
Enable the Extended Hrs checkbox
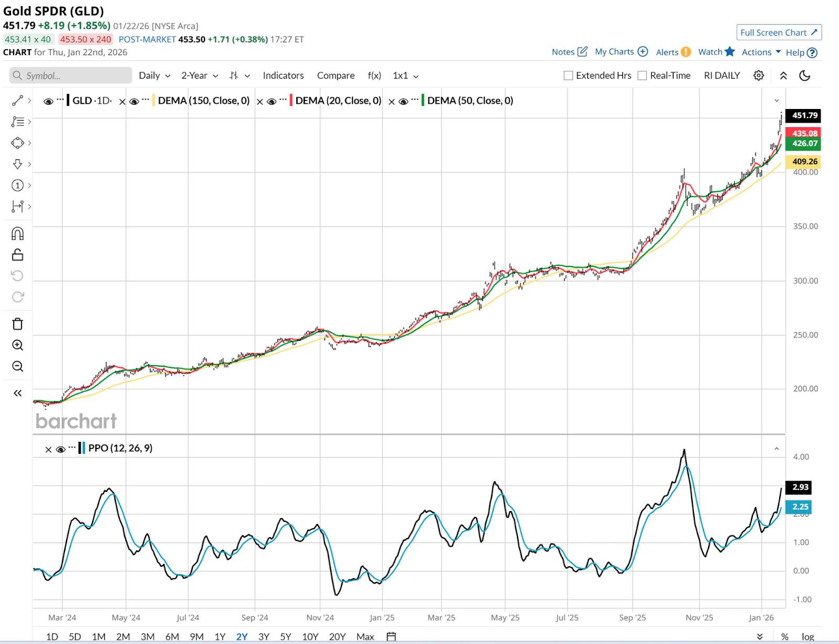(568, 75)
